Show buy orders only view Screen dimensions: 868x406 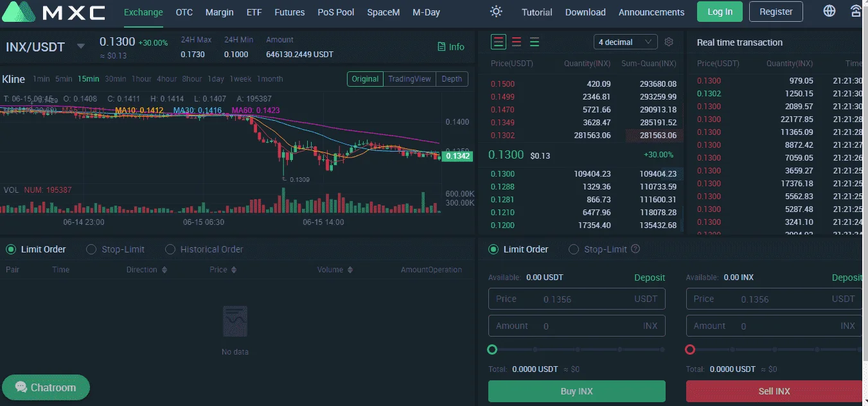tap(535, 42)
